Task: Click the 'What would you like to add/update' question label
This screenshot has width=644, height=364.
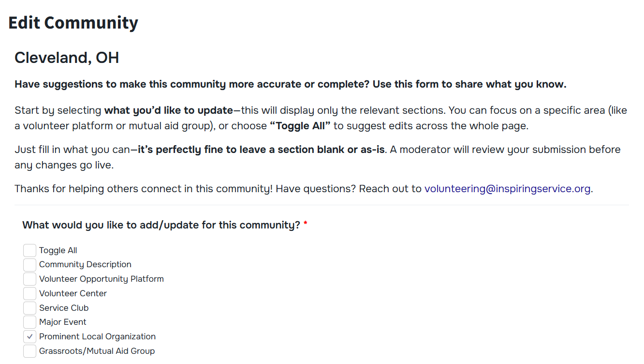Action: (x=161, y=225)
